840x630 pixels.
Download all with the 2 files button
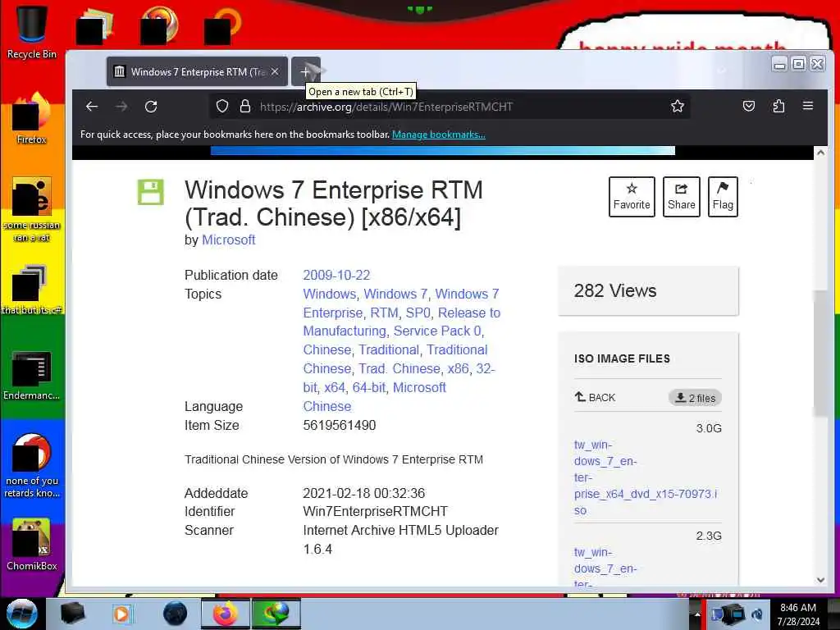695,398
